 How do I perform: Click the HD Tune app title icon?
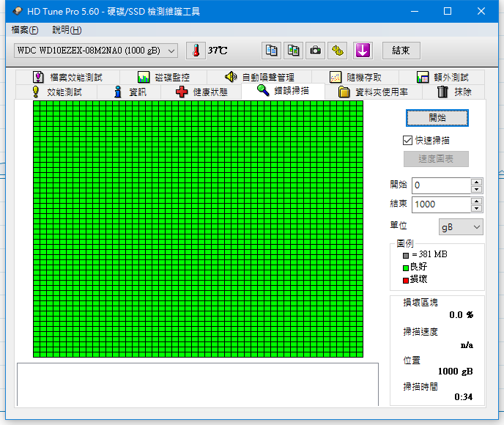(x=18, y=11)
